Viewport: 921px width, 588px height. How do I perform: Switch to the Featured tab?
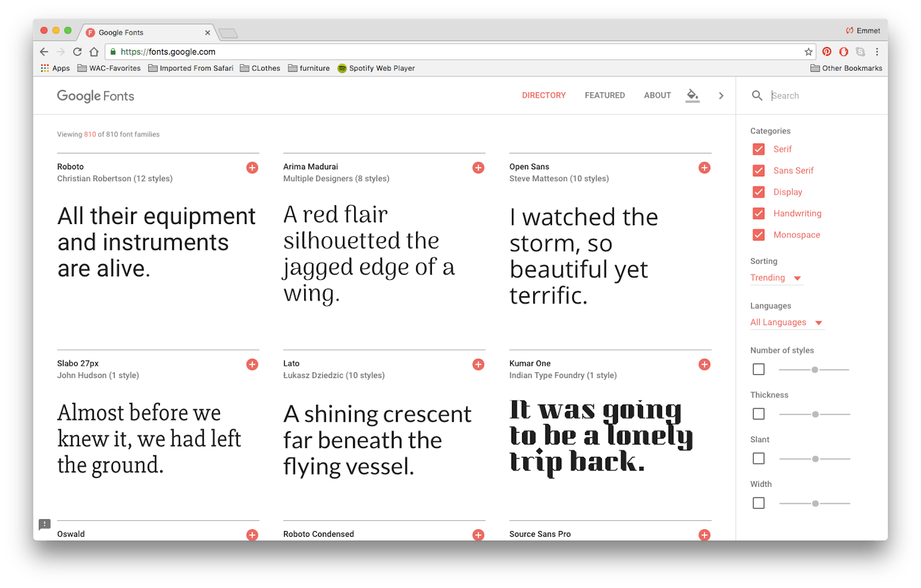coord(604,95)
